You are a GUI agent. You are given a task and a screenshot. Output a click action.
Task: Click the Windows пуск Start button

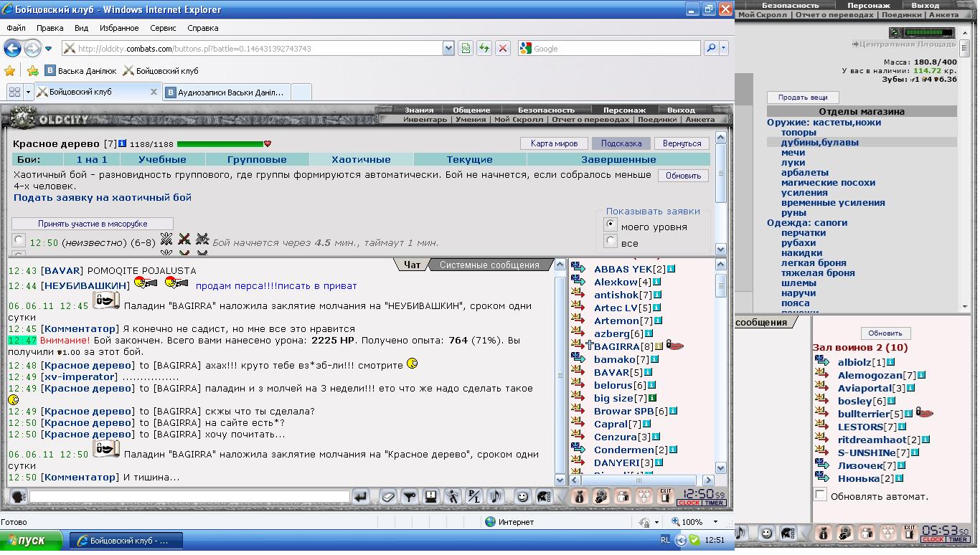pyautogui.click(x=32, y=540)
